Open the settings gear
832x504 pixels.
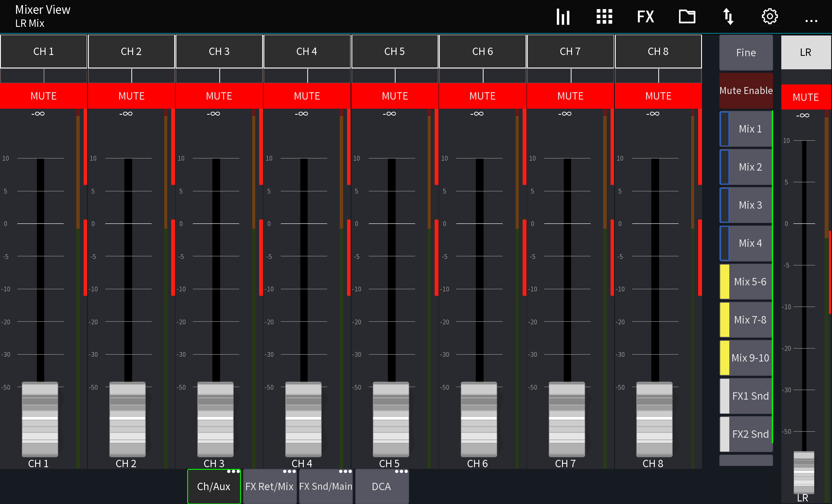[x=770, y=16]
